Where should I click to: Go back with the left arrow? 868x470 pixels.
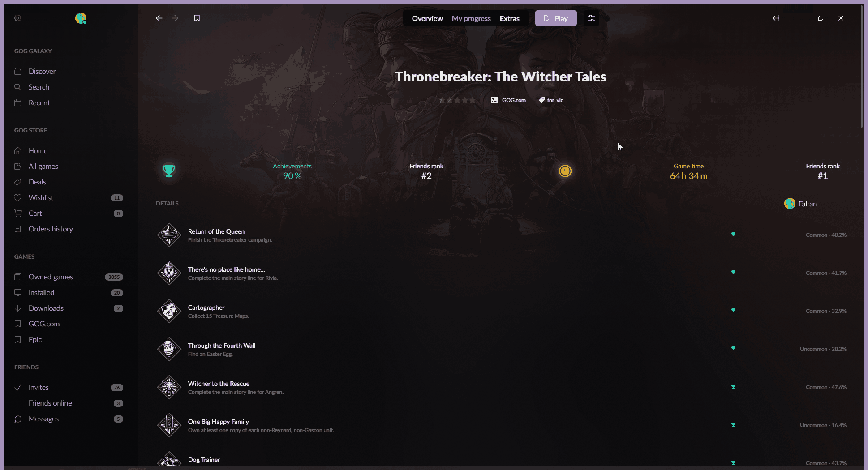coord(159,18)
